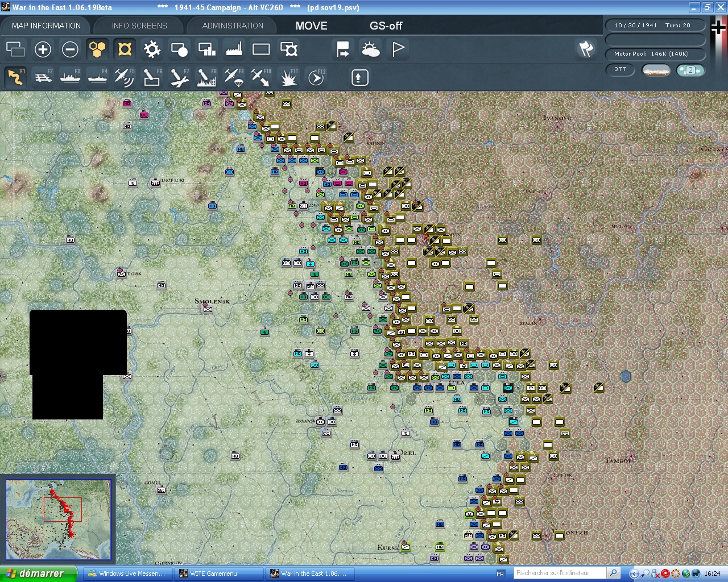This screenshot has height=582, width=728.
Task: Open the FR language selector in taskbar
Action: pyautogui.click(x=499, y=573)
